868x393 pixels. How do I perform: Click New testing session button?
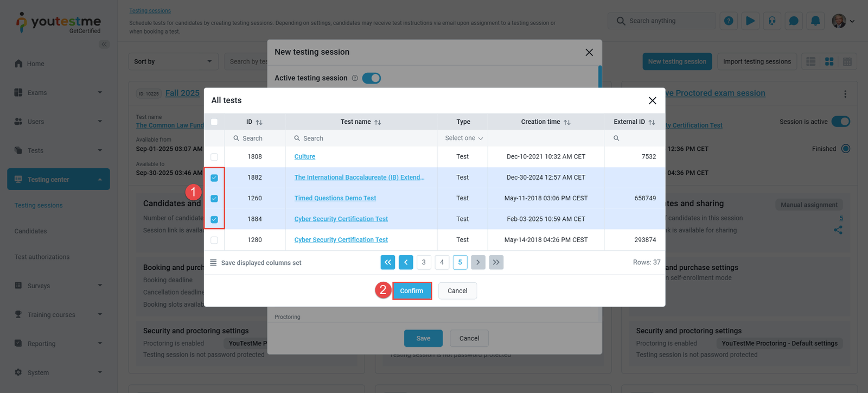(x=677, y=61)
